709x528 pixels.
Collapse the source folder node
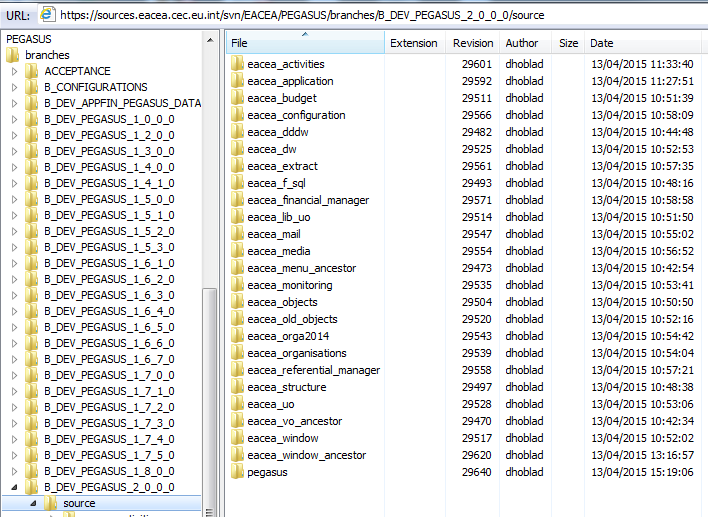[x=33, y=503]
